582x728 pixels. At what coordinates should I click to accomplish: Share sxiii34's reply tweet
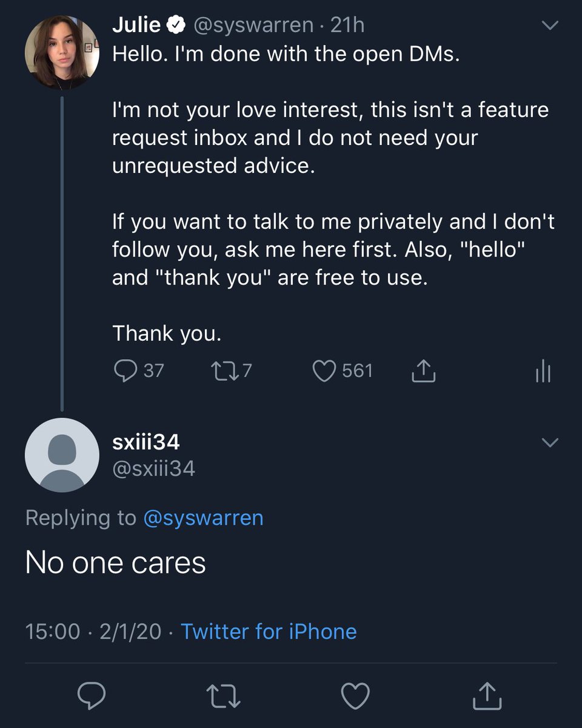[487, 694]
